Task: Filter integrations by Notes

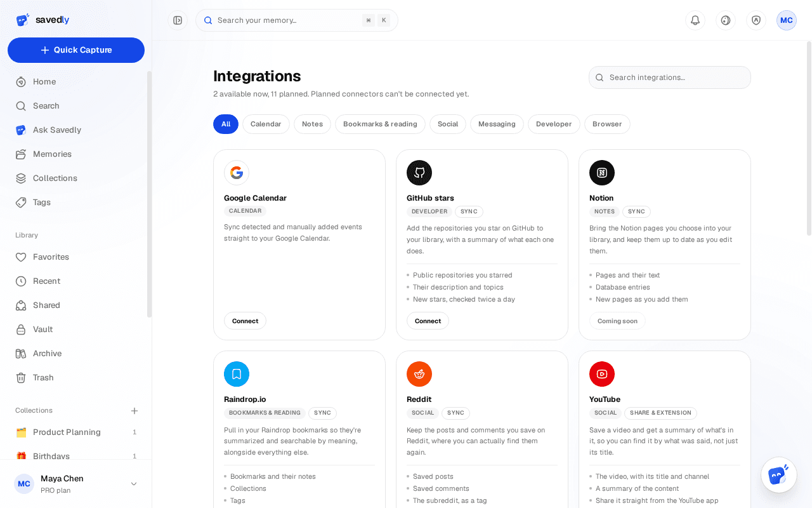Action: click(x=312, y=124)
